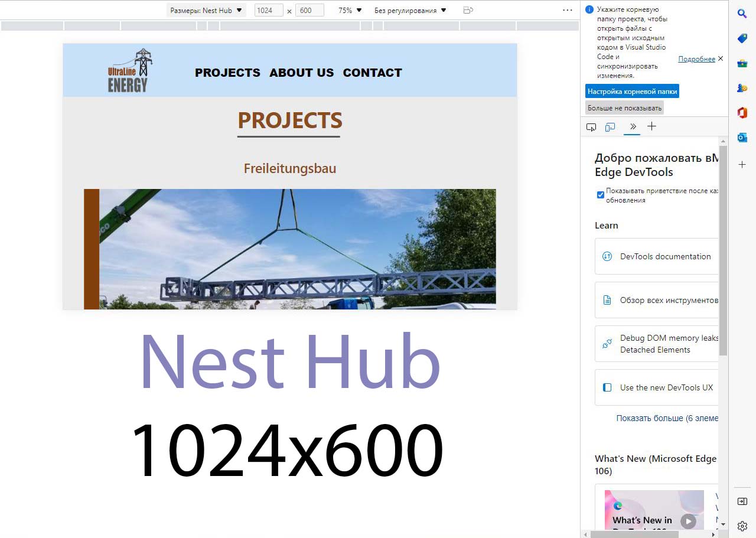Toggle device emulation mode icon
This screenshot has width=756, height=538.
pyautogui.click(x=610, y=127)
